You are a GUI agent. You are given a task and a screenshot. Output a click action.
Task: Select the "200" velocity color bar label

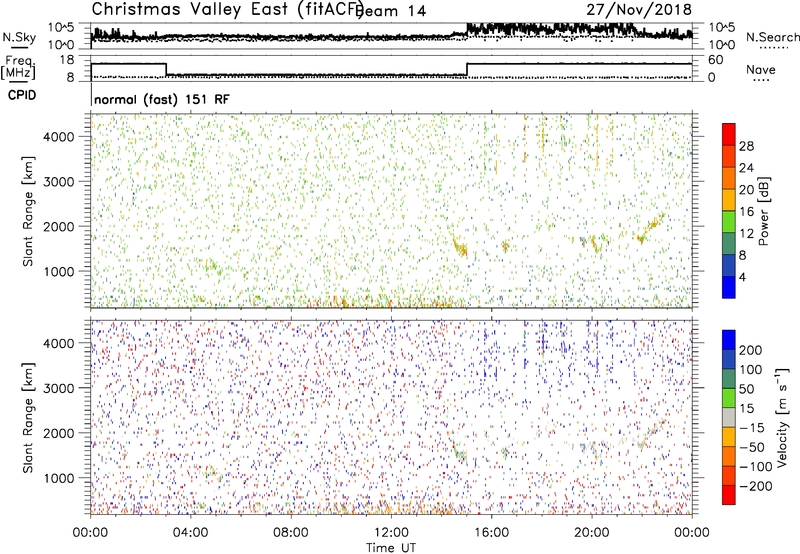tap(751, 350)
